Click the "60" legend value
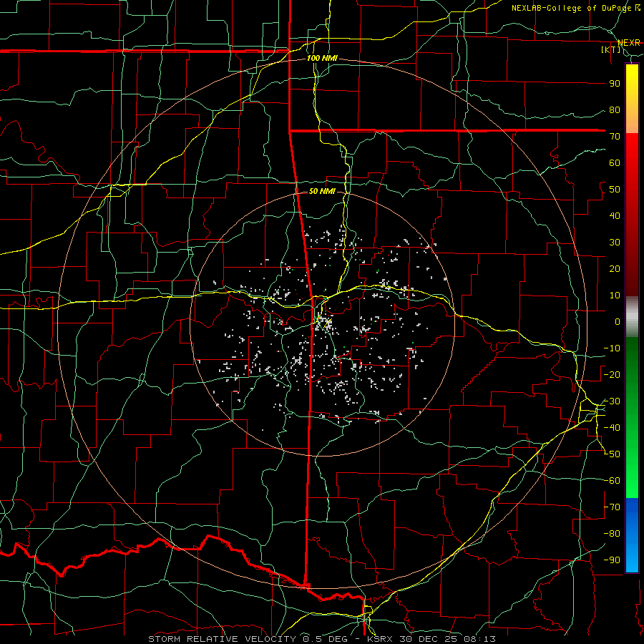The width and height of the screenshot is (644, 644). click(x=615, y=163)
